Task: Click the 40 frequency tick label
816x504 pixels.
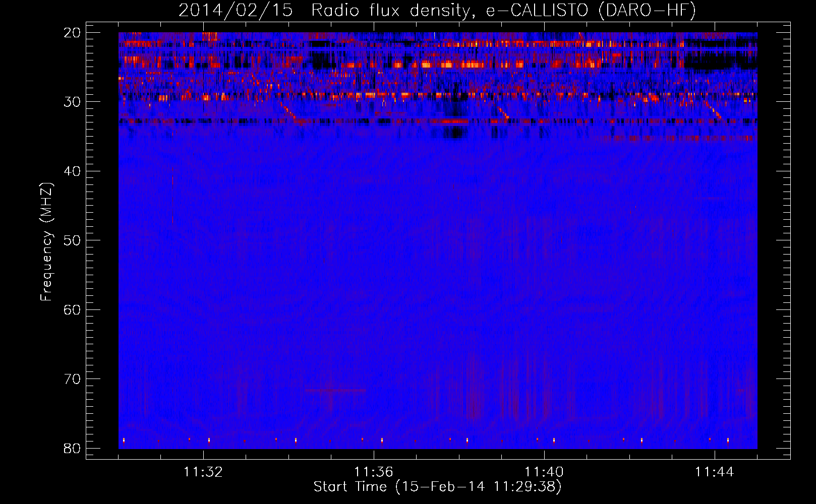Action: [x=72, y=171]
